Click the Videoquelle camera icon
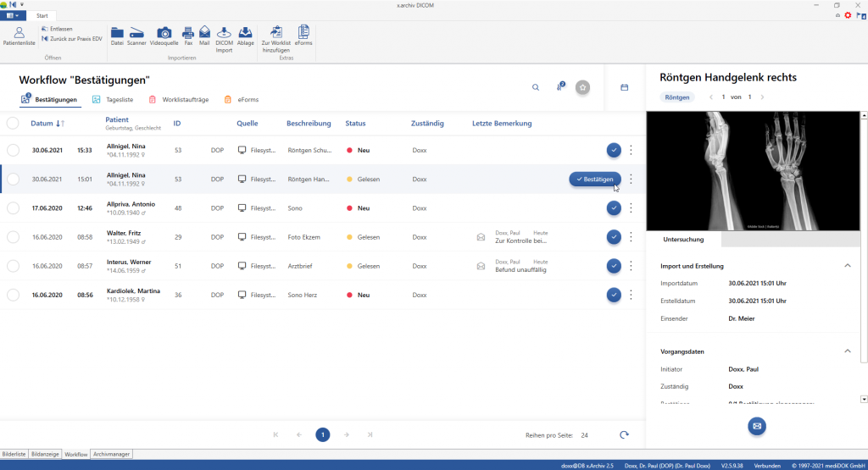This screenshot has height=470, width=868. [x=164, y=36]
